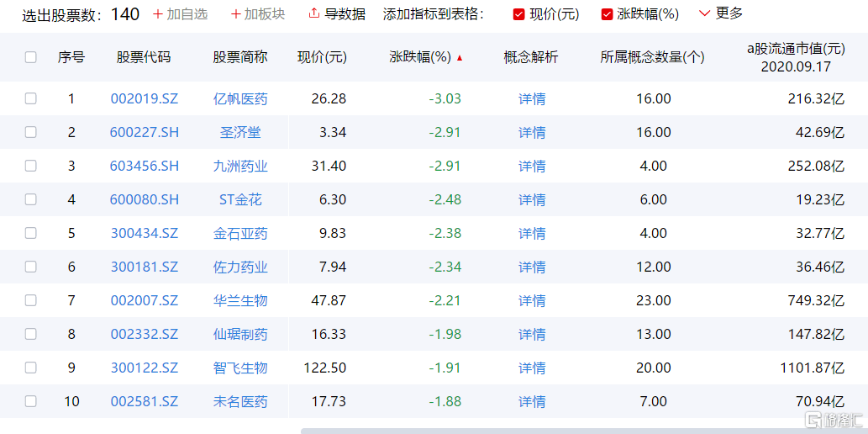Click the 加板块 button

pyautogui.click(x=258, y=14)
